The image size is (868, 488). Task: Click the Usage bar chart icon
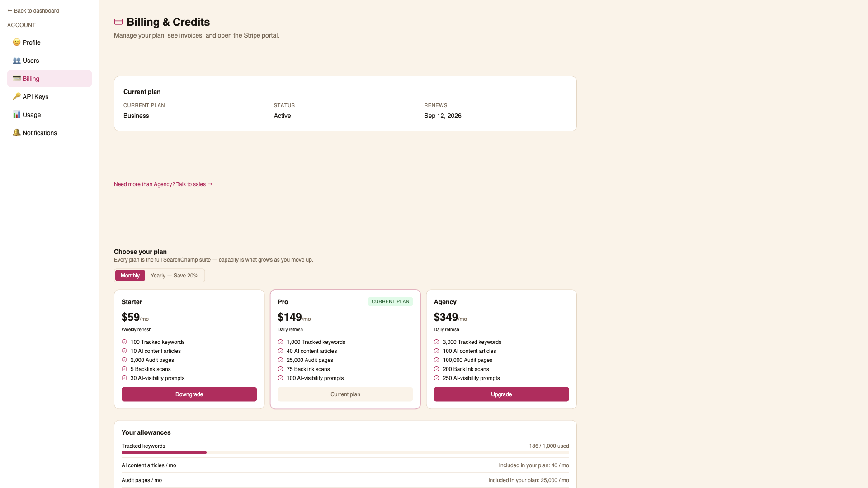click(x=17, y=115)
